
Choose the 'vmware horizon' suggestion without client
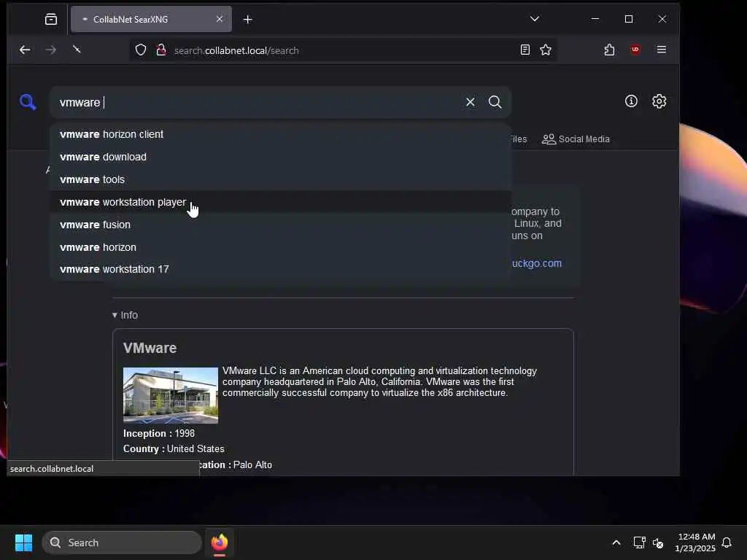tap(281, 247)
